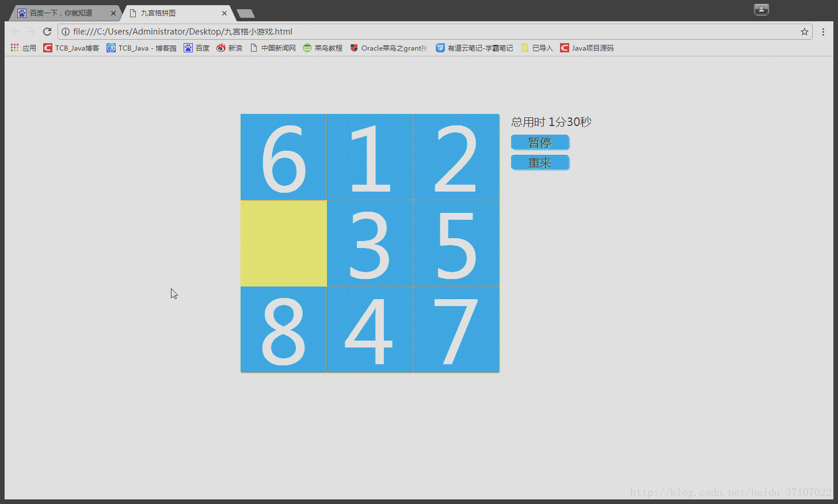Open the 菜鸟教程 bookmark
This screenshot has width=838, height=504.
[323, 48]
